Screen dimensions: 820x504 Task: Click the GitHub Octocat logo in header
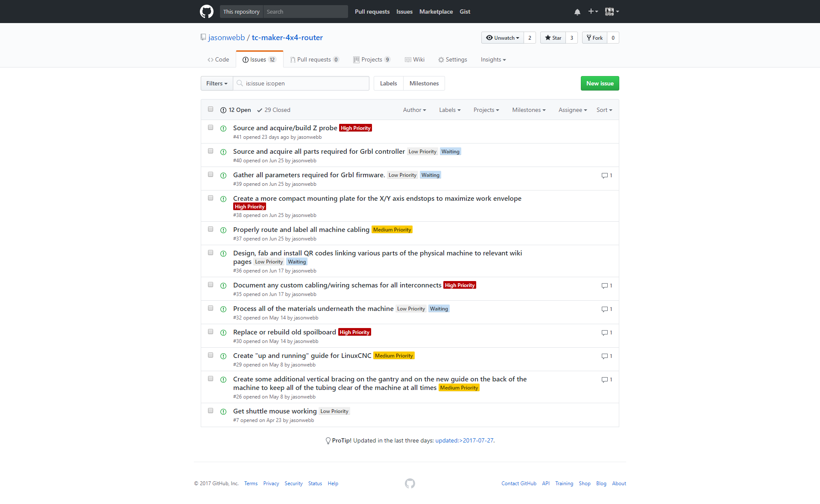pos(207,12)
